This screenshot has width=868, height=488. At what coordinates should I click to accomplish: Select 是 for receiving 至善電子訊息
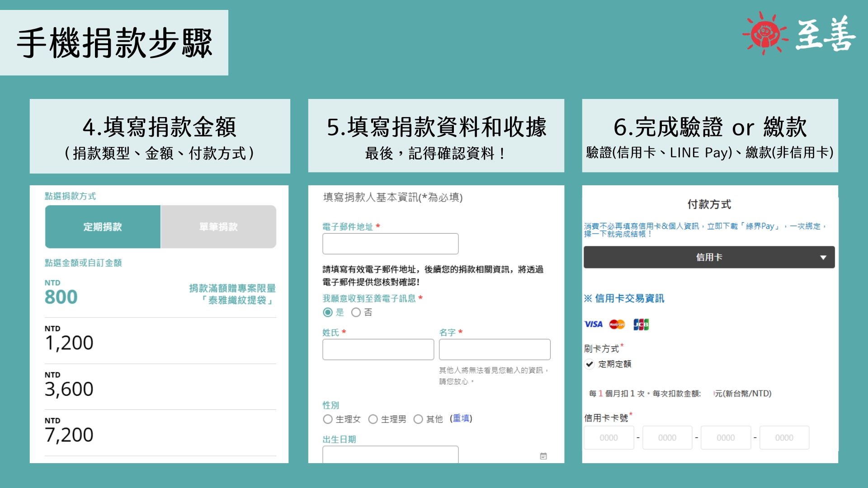[x=328, y=312]
